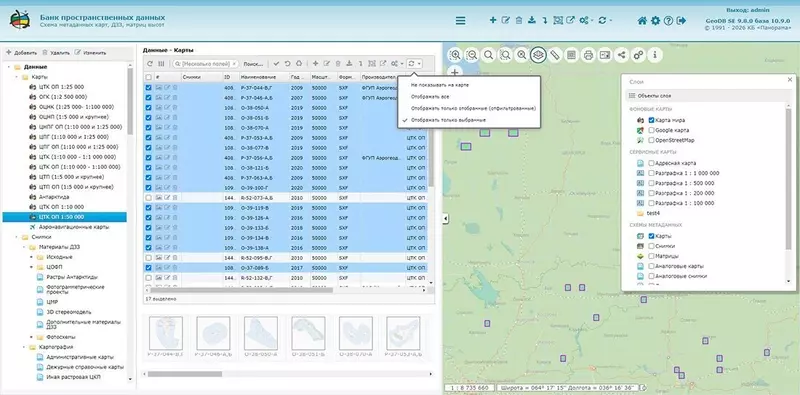The width and height of the screenshot is (800, 395).
Task: Click the Изменить button in the tree panel
Action: click(x=90, y=53)
